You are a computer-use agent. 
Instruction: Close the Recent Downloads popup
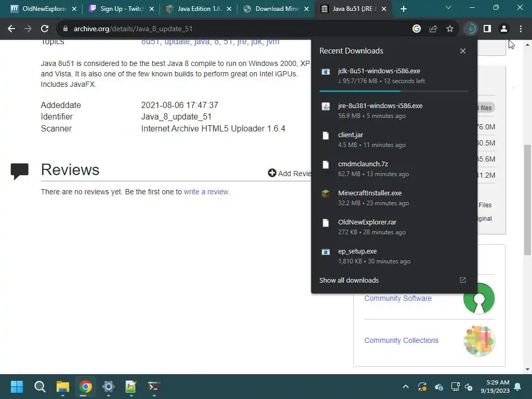pyautogui.click(x=462, y=51)
